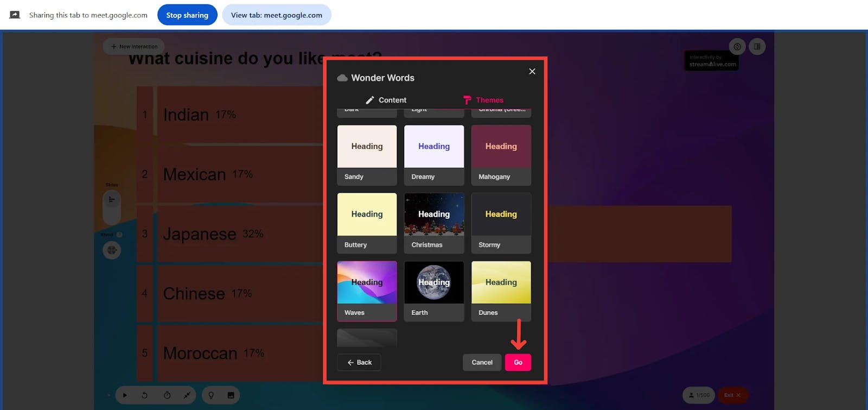Click the 1/500 participants counter
Screen dimensions: 868x410
[x=699, y=395]
